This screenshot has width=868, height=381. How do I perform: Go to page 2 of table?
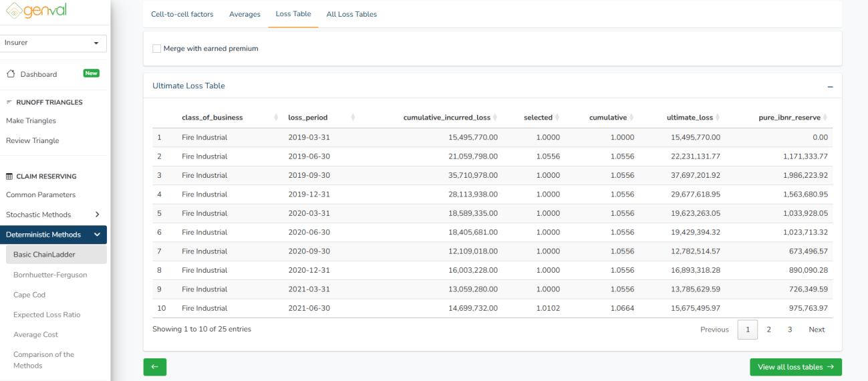click(x=768, y=330)
